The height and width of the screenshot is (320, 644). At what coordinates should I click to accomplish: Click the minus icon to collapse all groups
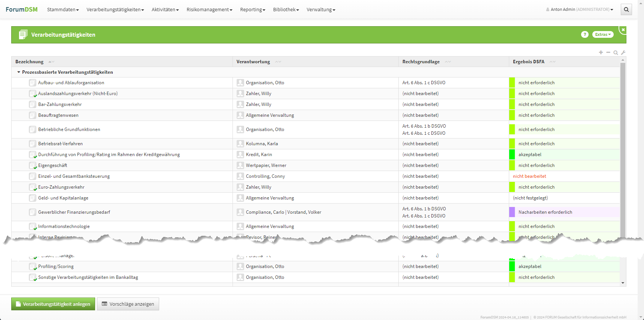pos(608,52)
